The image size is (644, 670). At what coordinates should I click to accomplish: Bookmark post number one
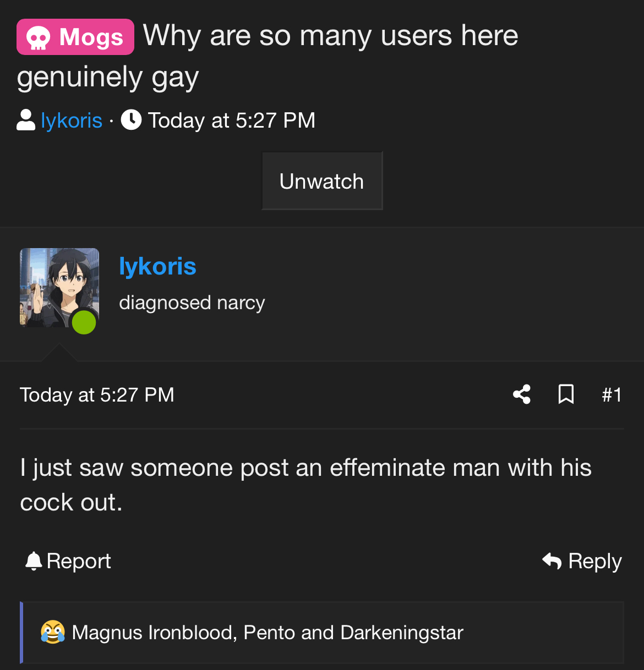pos(566,394)
